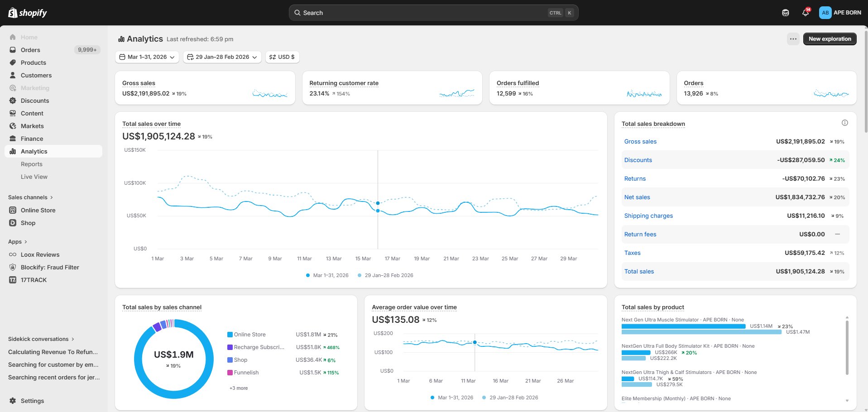Open Customers in the sidebar
This screenshot has height=412, width=868.
[x=53, y=75]
